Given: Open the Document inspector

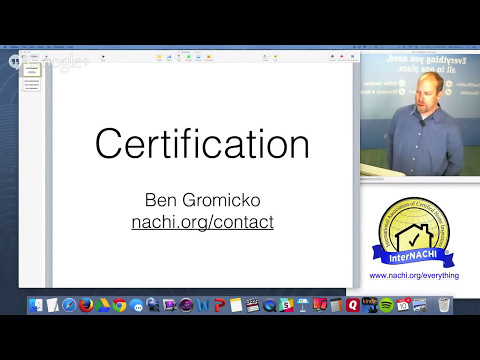Looking at the screenshot, I should pyautogui.click(x=352, y=58).
